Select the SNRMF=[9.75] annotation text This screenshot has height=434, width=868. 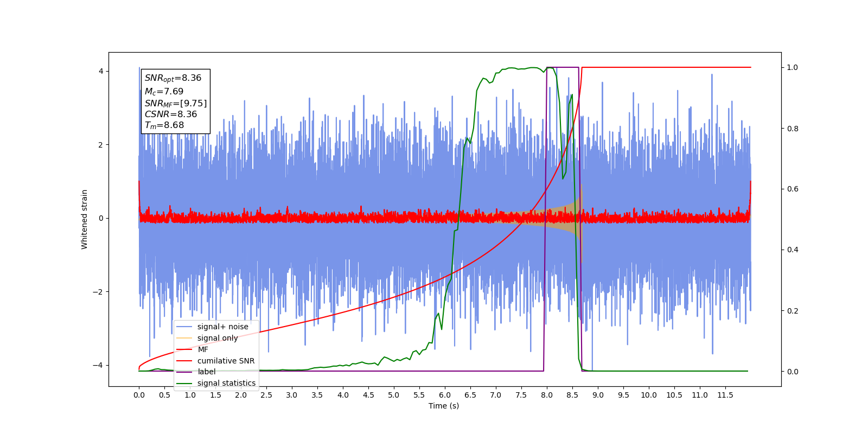pyautogui.click(x=176, y=103)
